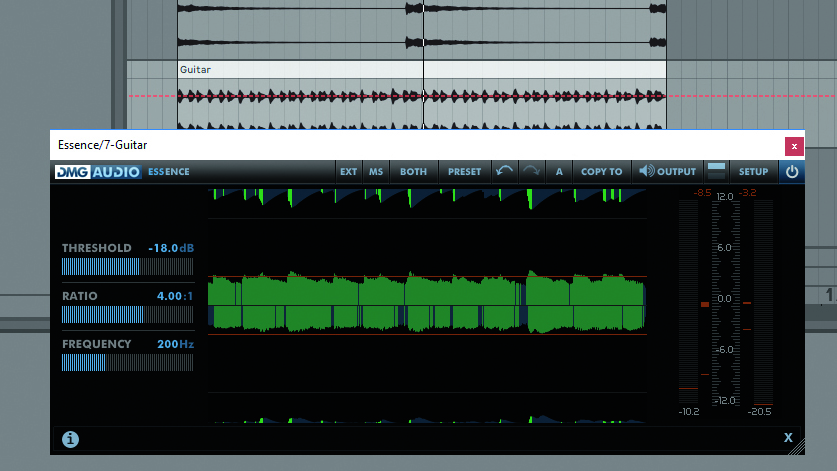Click the ESSENCE plugin name label

click(169, 171)
